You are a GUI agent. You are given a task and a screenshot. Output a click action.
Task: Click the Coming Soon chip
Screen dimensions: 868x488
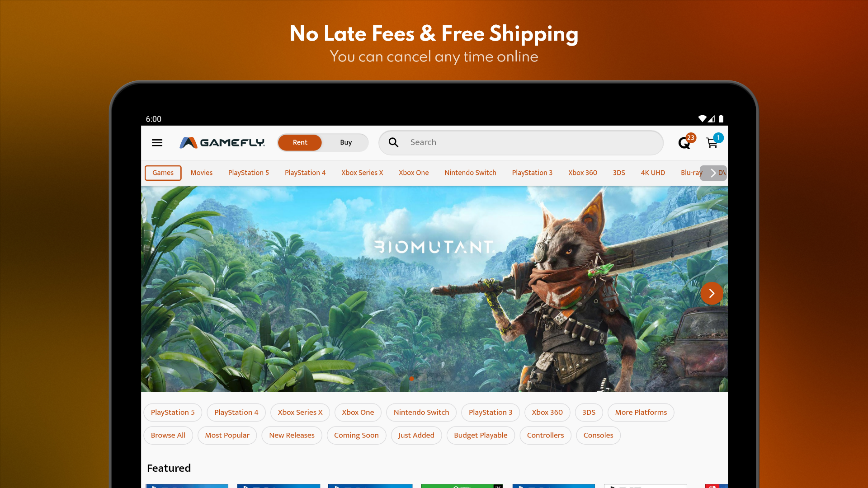[356, 435]
